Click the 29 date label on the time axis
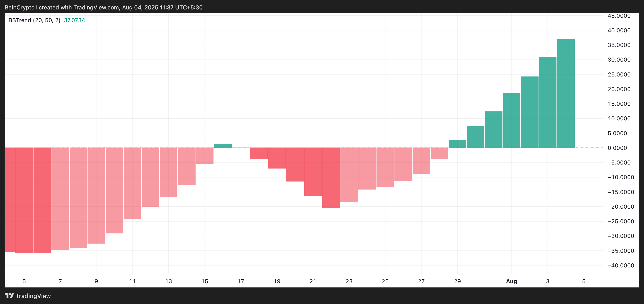Image resolution: width=644 pixels, height=304 pixels. click(x=457, y=281)
